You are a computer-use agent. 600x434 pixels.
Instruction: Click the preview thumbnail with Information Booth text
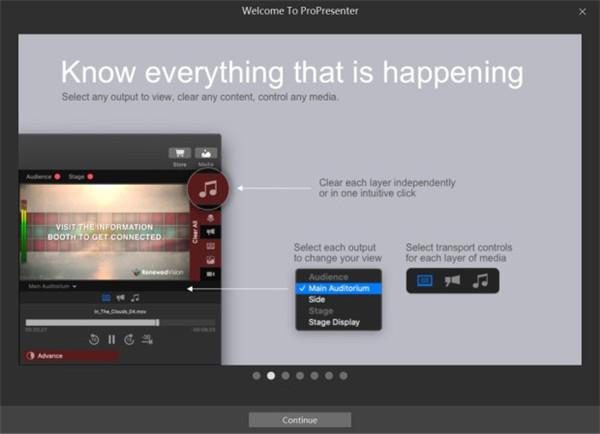tap(104, 232)
